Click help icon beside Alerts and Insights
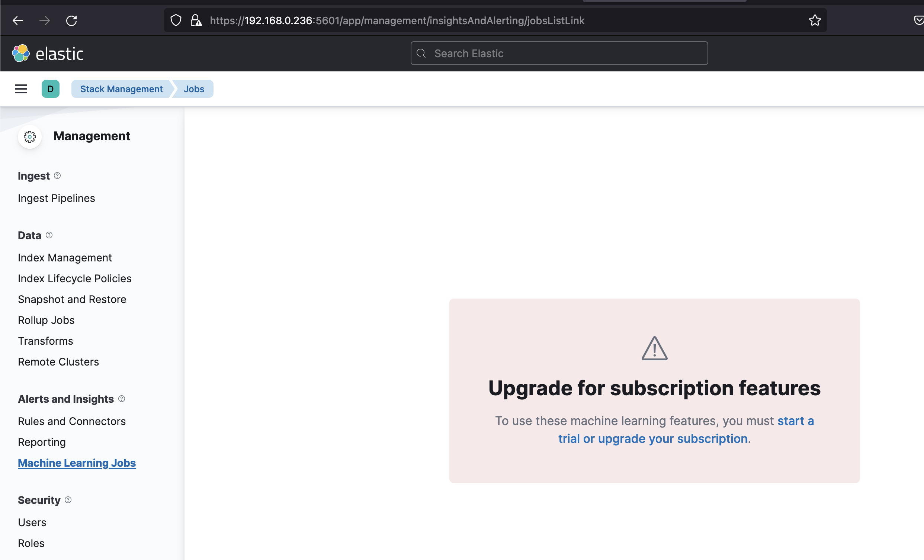 click(x=122, y=399)
